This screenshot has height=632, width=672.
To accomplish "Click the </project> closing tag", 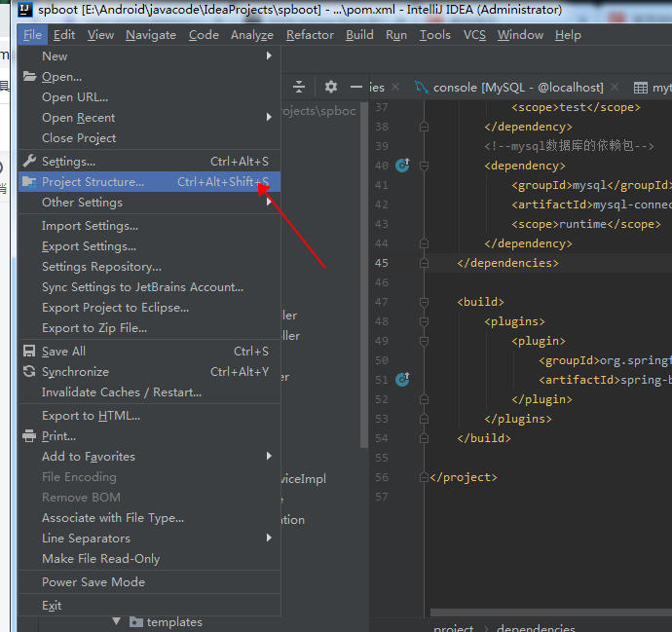I will pyautogui.click(x=464, y=477).
